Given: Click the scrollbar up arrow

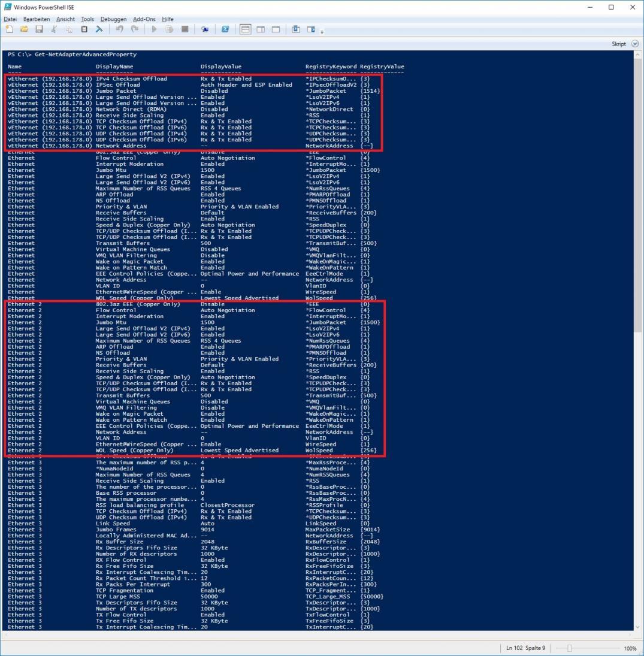Looking at the screenshot, I should tap(637, 55).
